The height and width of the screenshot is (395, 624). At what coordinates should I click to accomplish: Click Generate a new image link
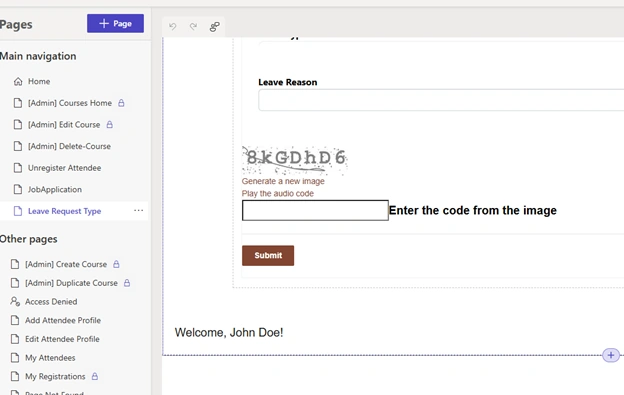tap(283, 181)
